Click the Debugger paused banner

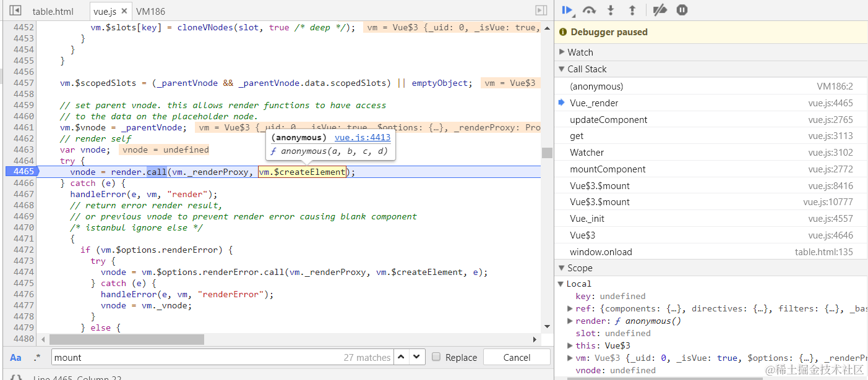[711, 32]
